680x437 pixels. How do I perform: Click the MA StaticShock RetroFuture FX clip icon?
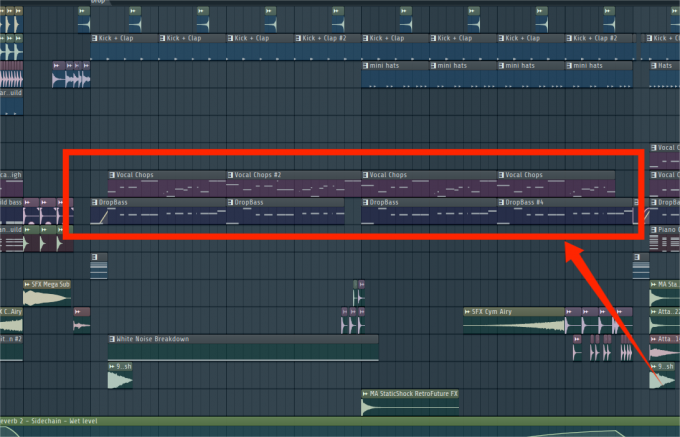click(x=365, y=394)
